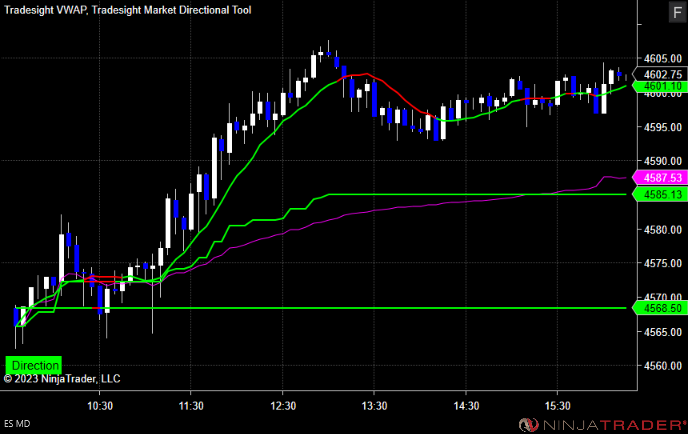Click the 12:30 time axis label
The image size is (688, 434).
click(283, 406)
